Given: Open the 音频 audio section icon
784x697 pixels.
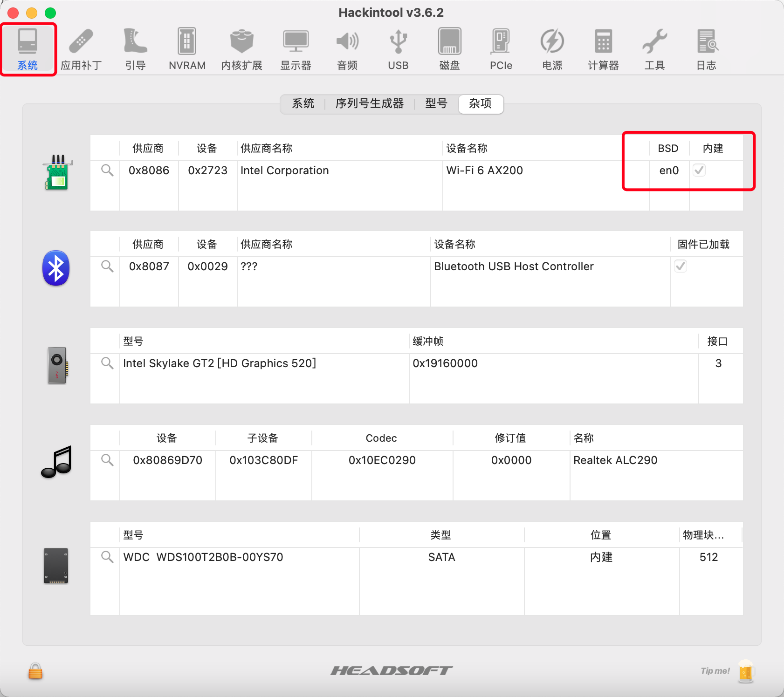Looking at the screenshot, I should point(347,49).
